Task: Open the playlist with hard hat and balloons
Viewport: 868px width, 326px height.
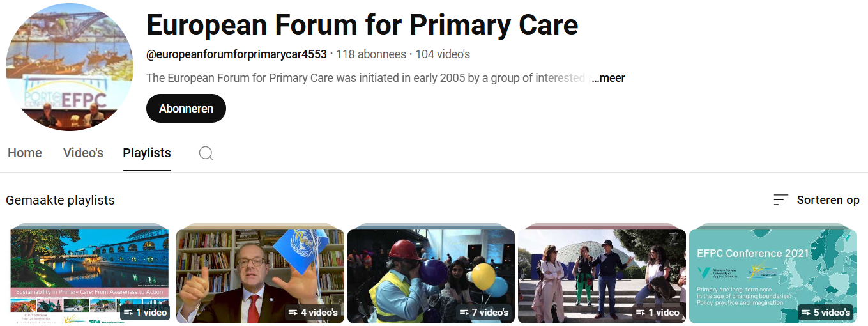Action: [x=431, y=276]
